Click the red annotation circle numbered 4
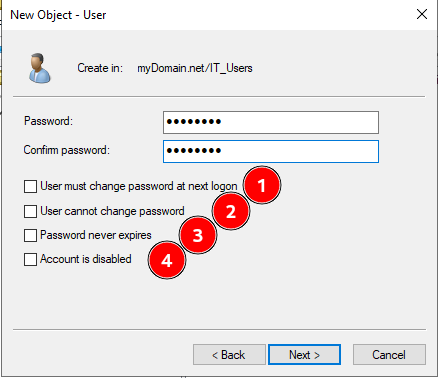This screenshot has width=438, height=378. point(167,260)
